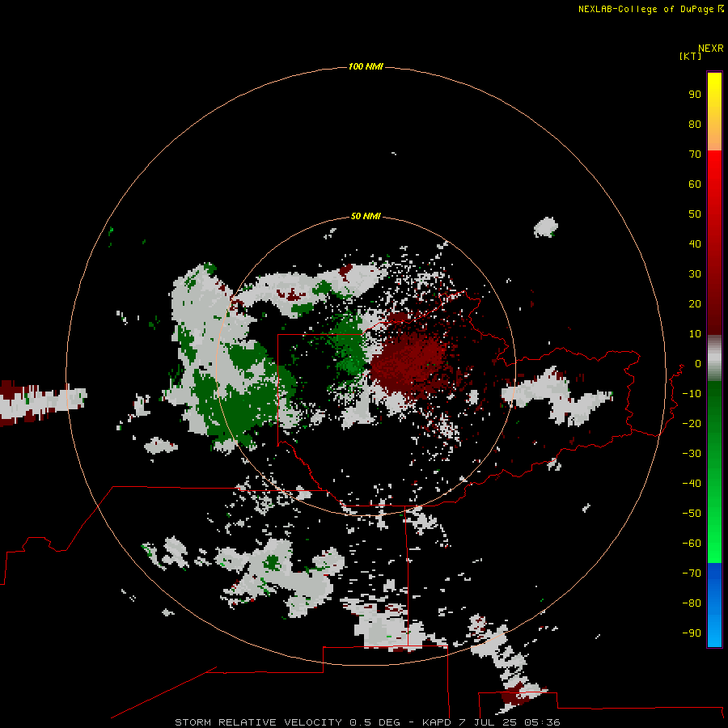
Task: Click the 90 value on the velocity scale
Action: pyautogui.click(x=695, y=95)
